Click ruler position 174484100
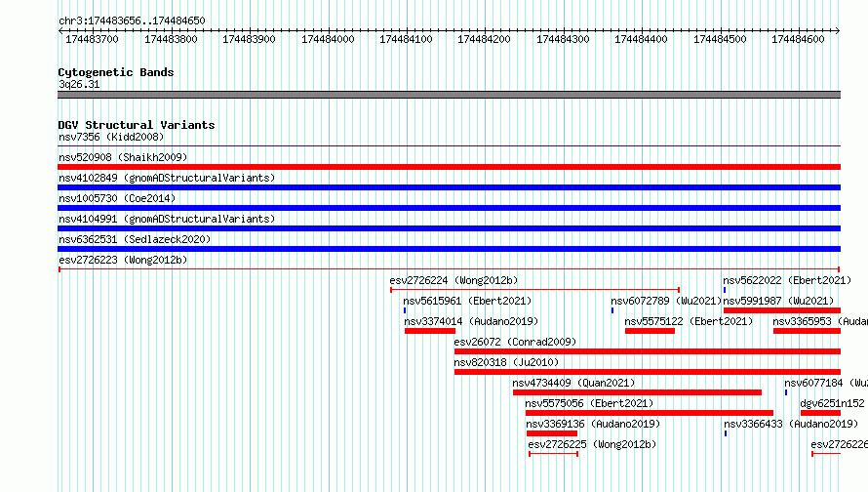Screen dimensions: 868x492 (406, 39)
